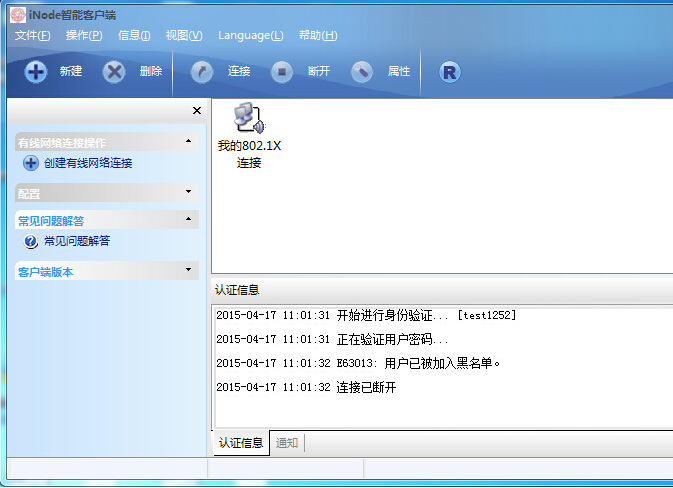This screenshot has width=673, height=488.
Task: Click the 新建 toolbar label
Action: tap(71, 71)
